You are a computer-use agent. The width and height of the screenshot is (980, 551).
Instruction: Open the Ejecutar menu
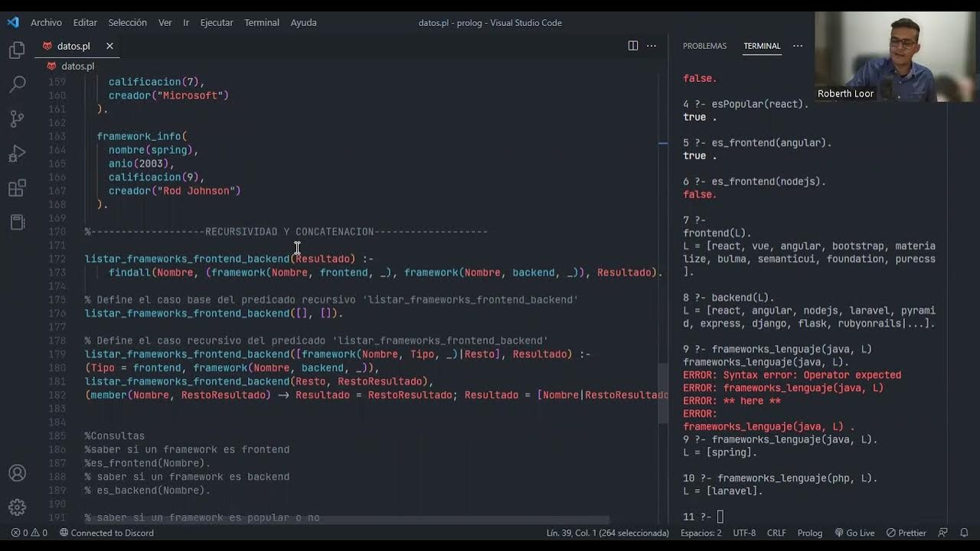tap(217, 22)
